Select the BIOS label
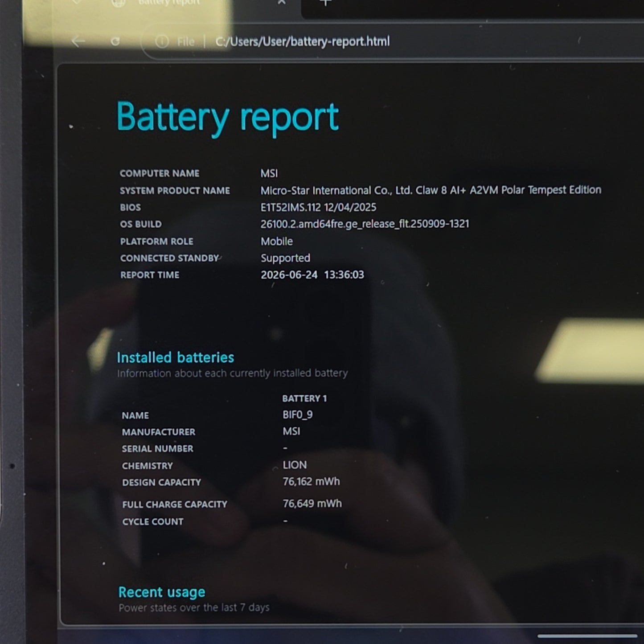Screen dimensions: 644x644 (130, 208)
